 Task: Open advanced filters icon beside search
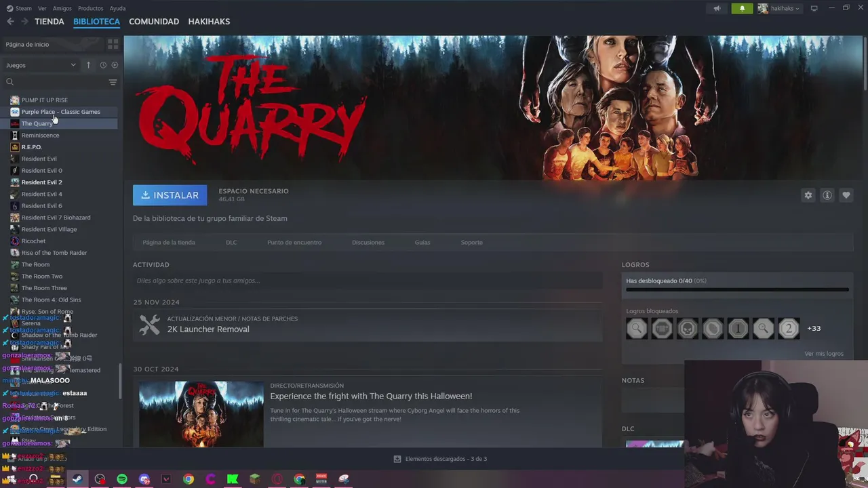[113, 82]
